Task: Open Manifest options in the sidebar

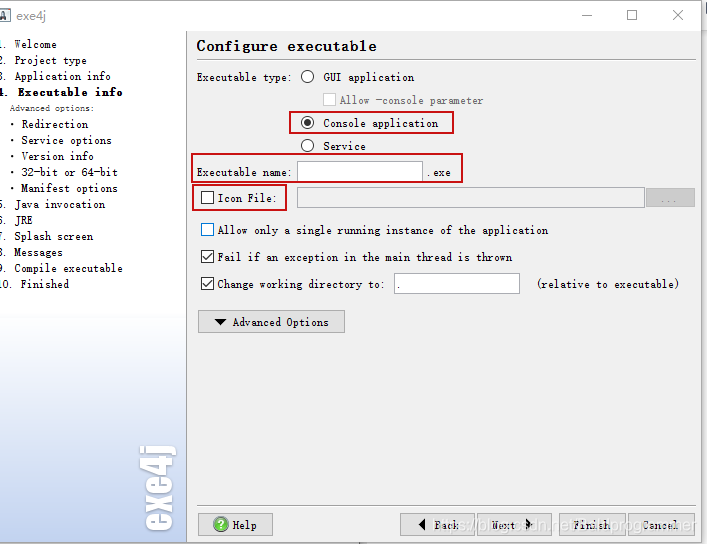Action: 69,188
